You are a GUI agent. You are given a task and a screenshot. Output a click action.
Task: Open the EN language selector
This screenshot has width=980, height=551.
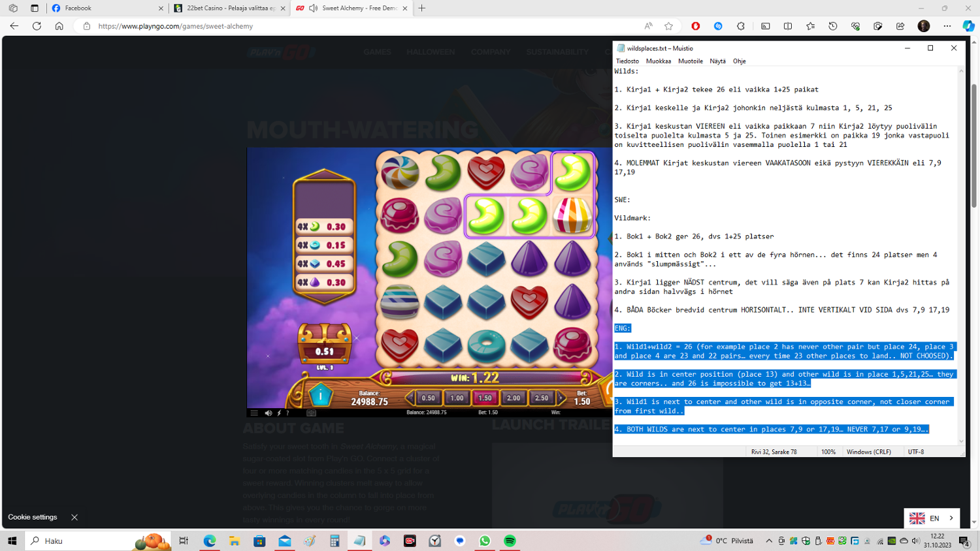pyautogui.click(x=932, y=518)
